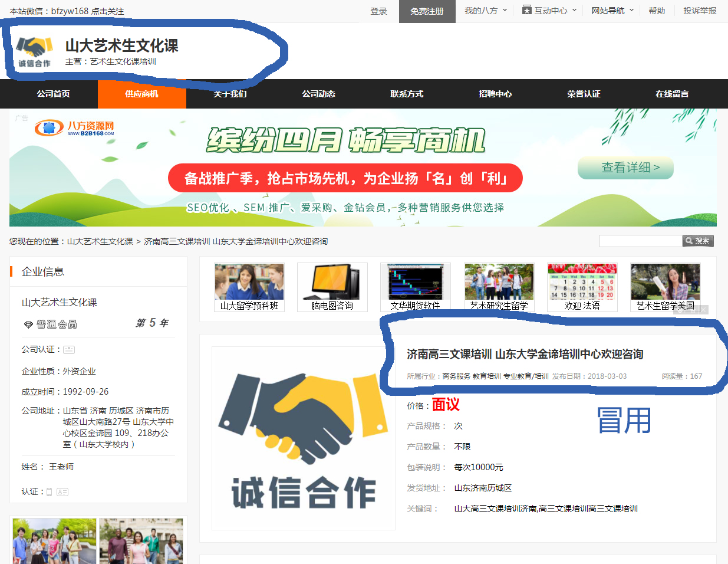Image resolution: width=728 pixels, height=564 pixels.
Task: Click the 不限 product quantity value
Action: pyautogui.click(x=463, y=447)
